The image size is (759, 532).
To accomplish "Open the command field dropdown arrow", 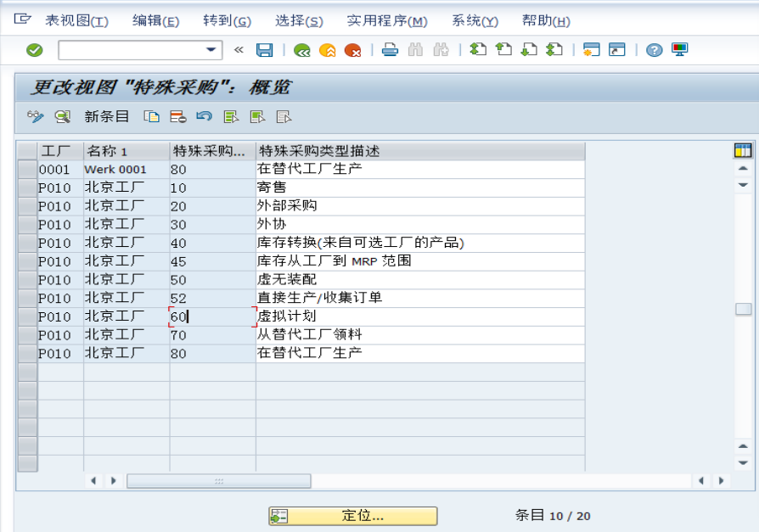I will [x=211, y=50].
